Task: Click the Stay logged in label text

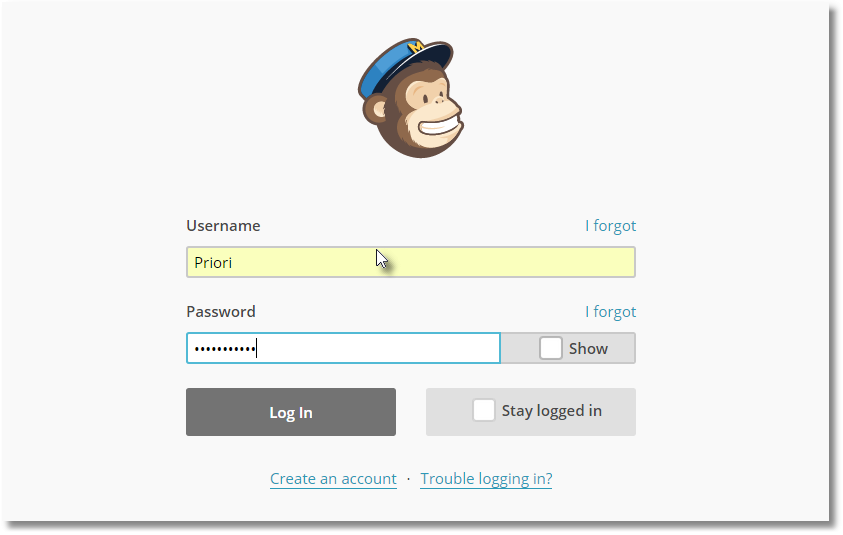Action: pos(552,411)
